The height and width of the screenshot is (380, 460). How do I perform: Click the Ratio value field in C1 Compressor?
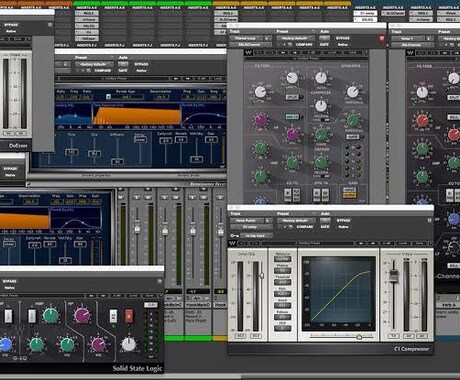(282, 294)
